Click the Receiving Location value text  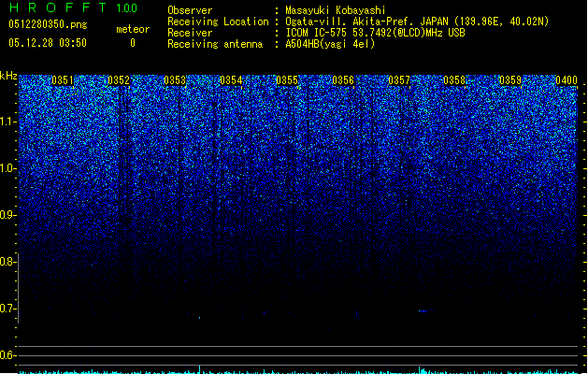[417, 22]
